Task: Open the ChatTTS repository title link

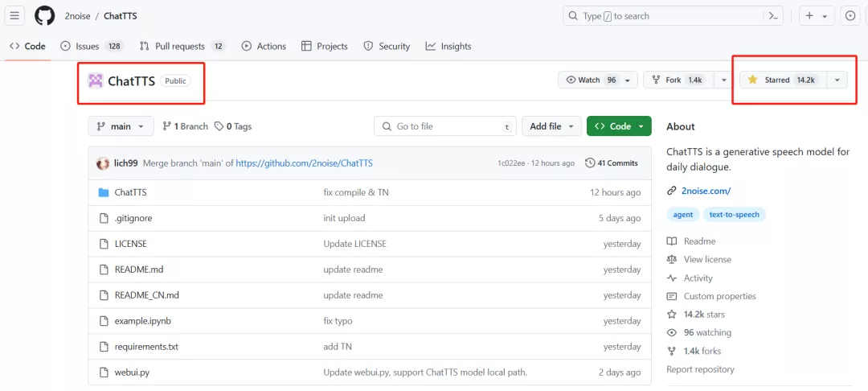Action: coord(131,81)
